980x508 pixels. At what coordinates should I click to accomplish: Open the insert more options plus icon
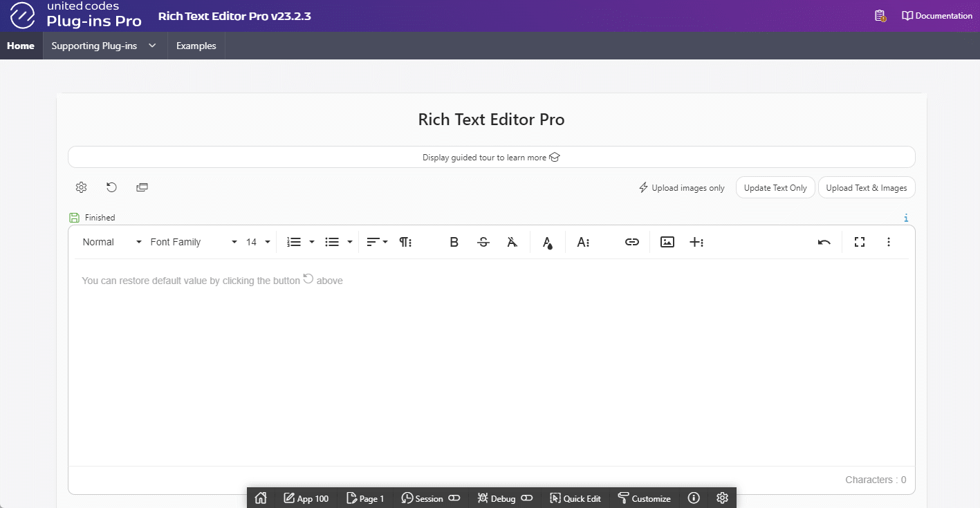[696, 242]
